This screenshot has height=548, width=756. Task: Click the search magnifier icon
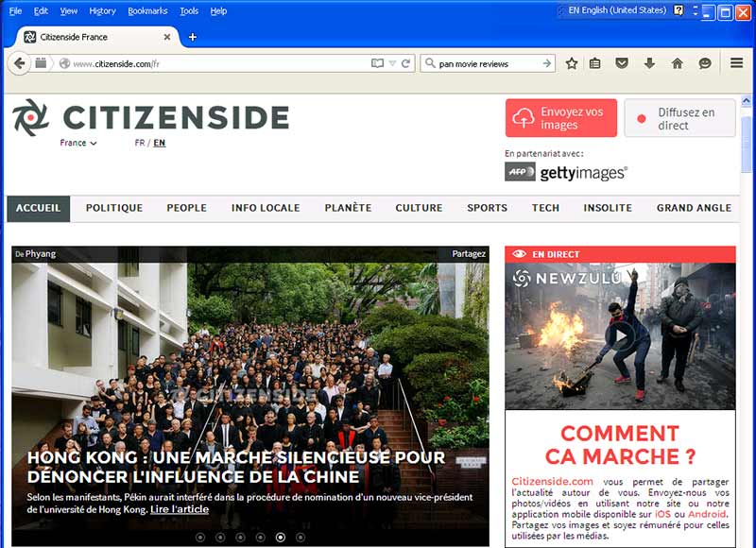click(430, 63)
